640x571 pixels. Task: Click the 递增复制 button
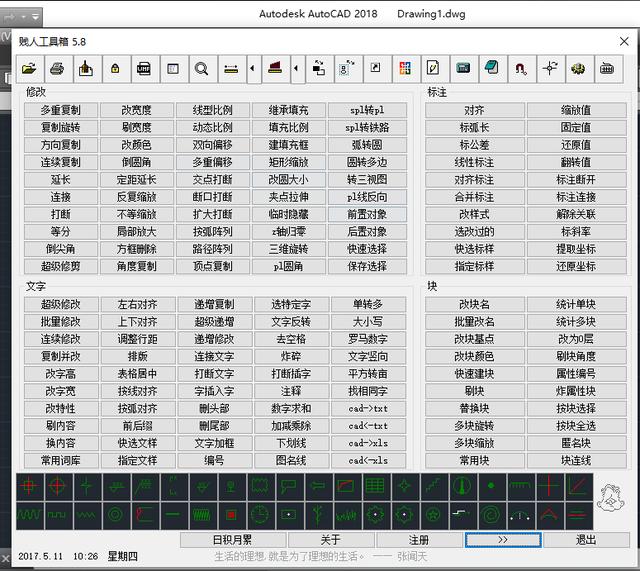tap(214, 304)
